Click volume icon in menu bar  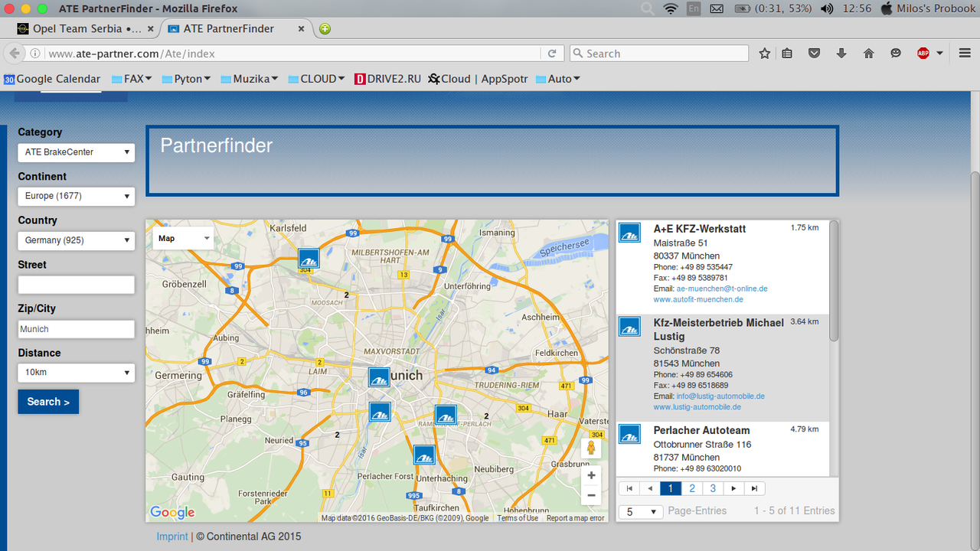click(827, 8)
